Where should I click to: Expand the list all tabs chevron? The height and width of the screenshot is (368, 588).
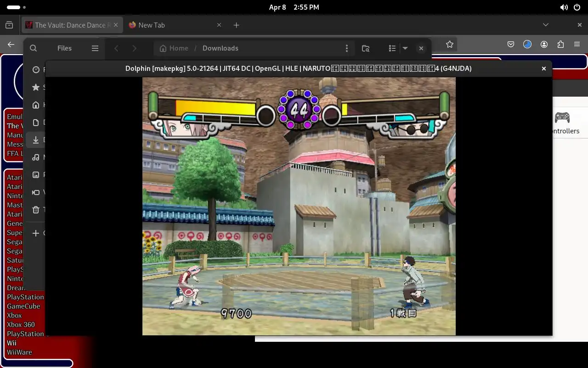pos(546,25)
